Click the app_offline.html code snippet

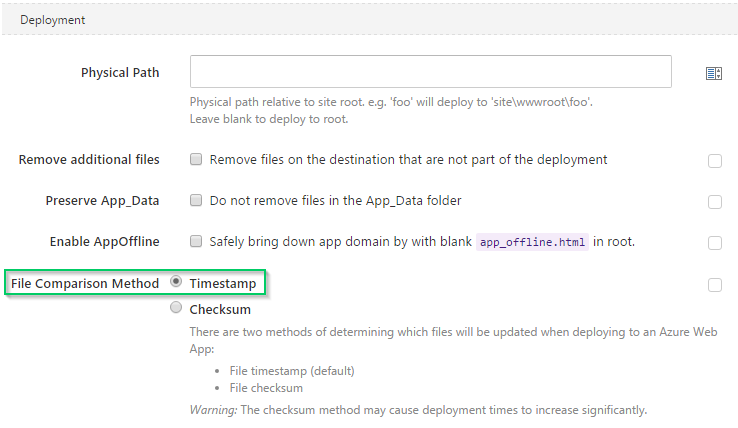[x=532, y=242]
